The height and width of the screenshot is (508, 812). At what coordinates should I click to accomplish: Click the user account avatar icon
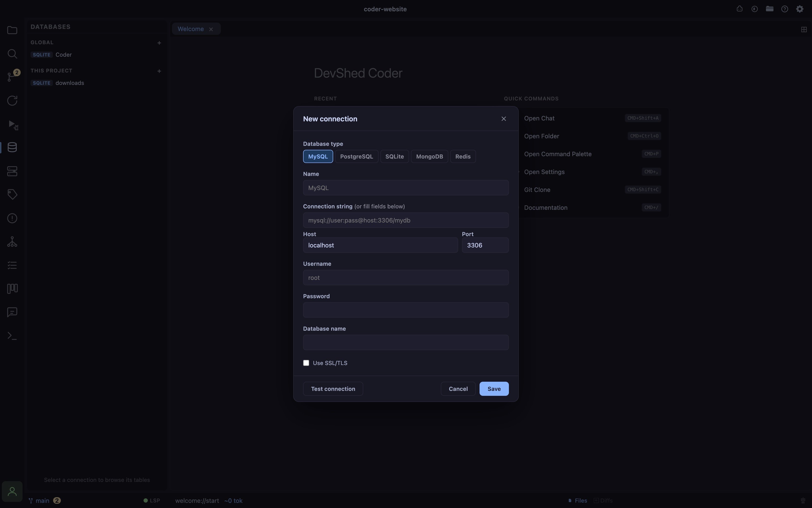click(x=12, y=492)
